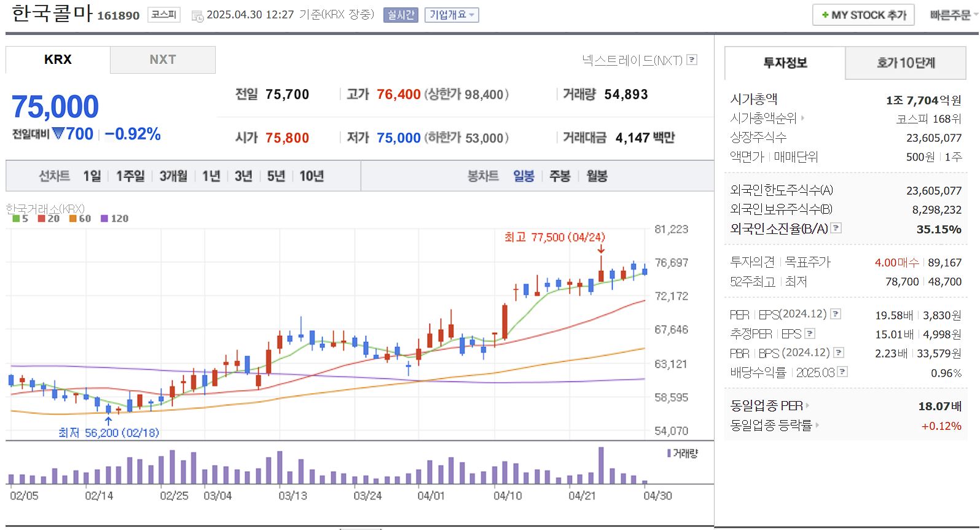The width and height of the screenshot is (980, 530).
Task: Click the 거래량 volume legend marker
Action: pyautogui.click(x=683, y=453)
